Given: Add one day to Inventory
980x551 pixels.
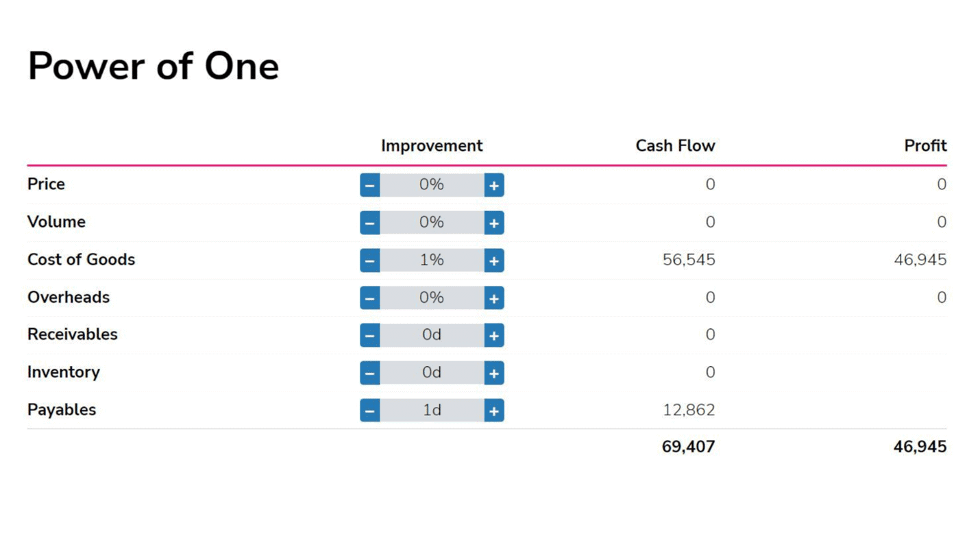Looking at the screenshot, I should (494, 373).
